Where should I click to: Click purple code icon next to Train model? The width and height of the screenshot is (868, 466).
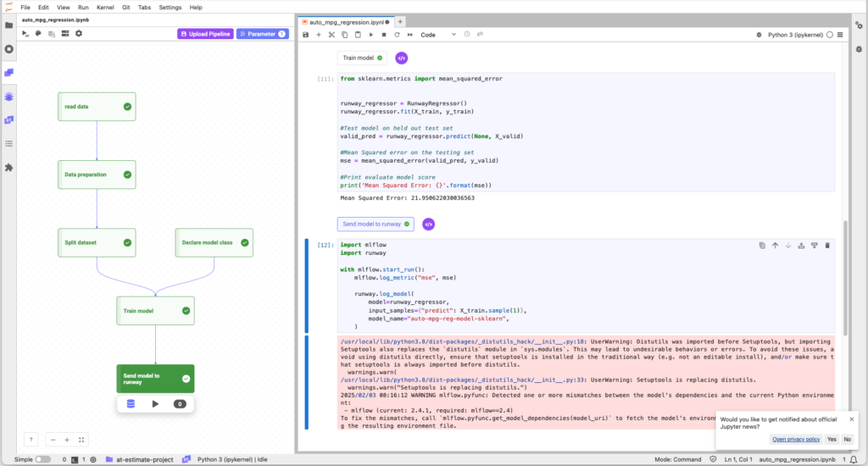[402, 58]
